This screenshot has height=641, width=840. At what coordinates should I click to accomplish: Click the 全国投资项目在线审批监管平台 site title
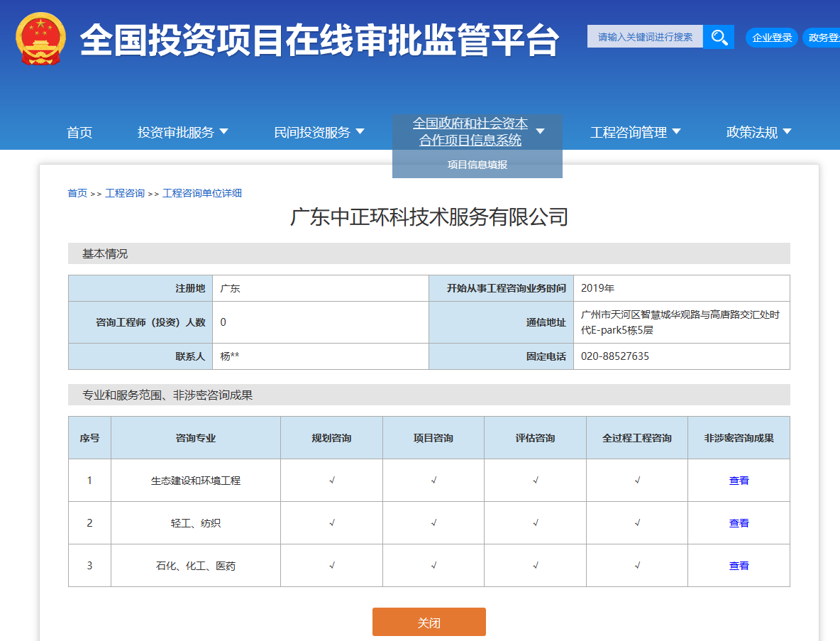(x=320, y=40)
